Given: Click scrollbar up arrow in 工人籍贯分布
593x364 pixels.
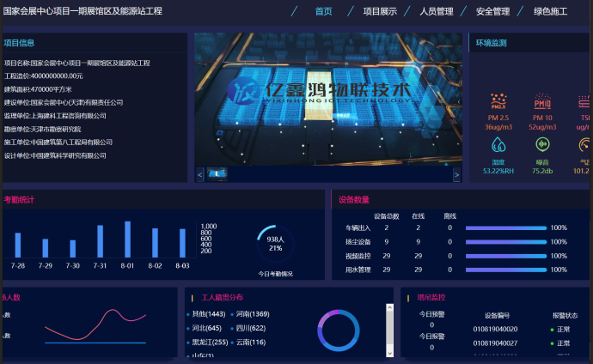Looking at the screenshot, I should coord(389,307).
